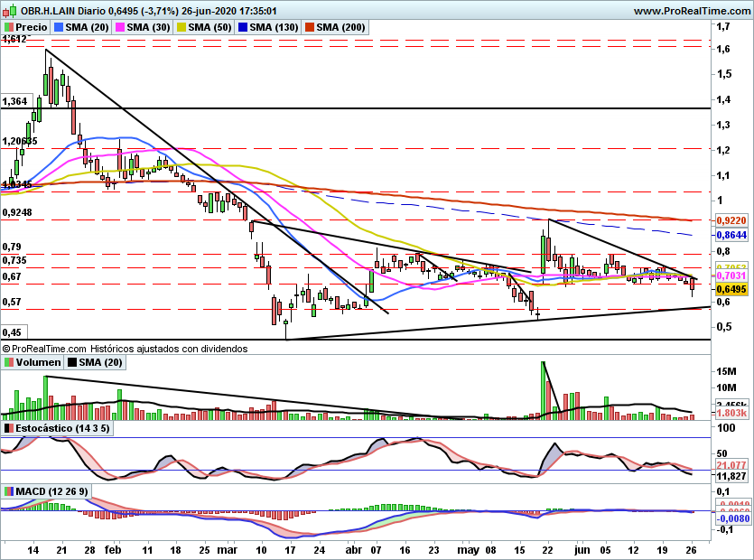
Task: Click the Precio candlestick legend icon
Action: point(9,27)
